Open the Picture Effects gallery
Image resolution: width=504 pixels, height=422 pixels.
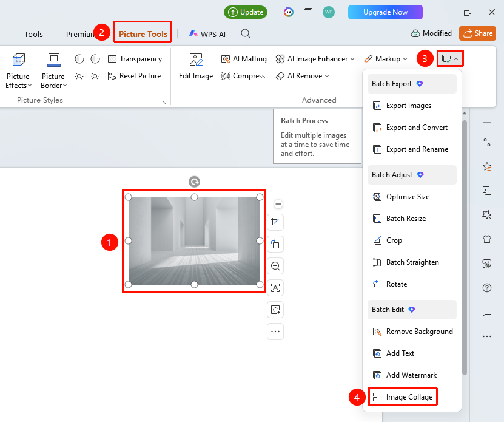tap(18, 71)
